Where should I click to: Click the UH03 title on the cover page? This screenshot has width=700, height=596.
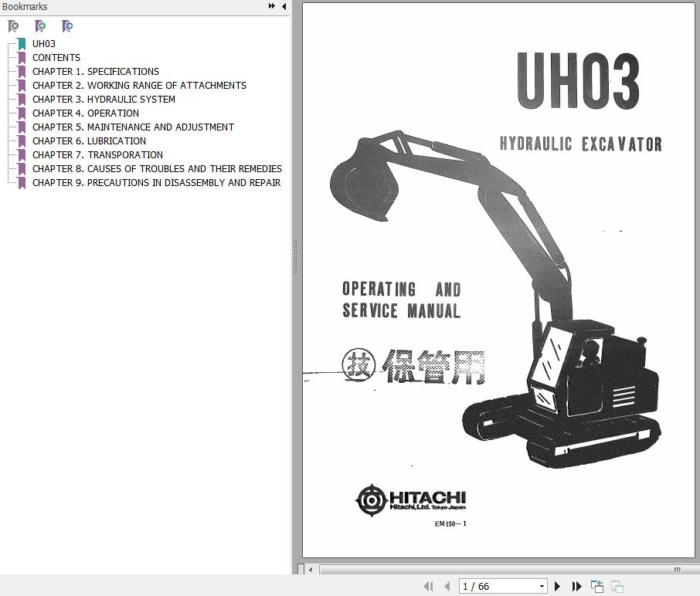click(578, 80)
